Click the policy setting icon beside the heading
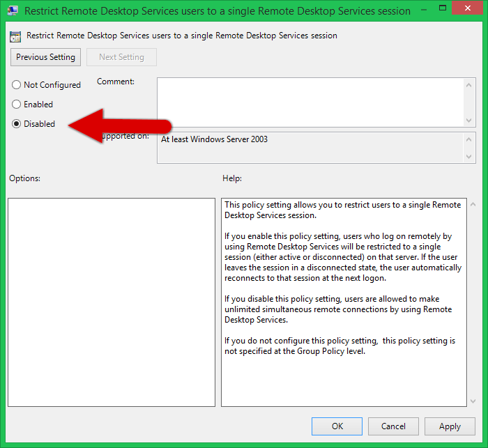Image resolution: width=488 pixels, height=448 pixels. pos(15,36)
